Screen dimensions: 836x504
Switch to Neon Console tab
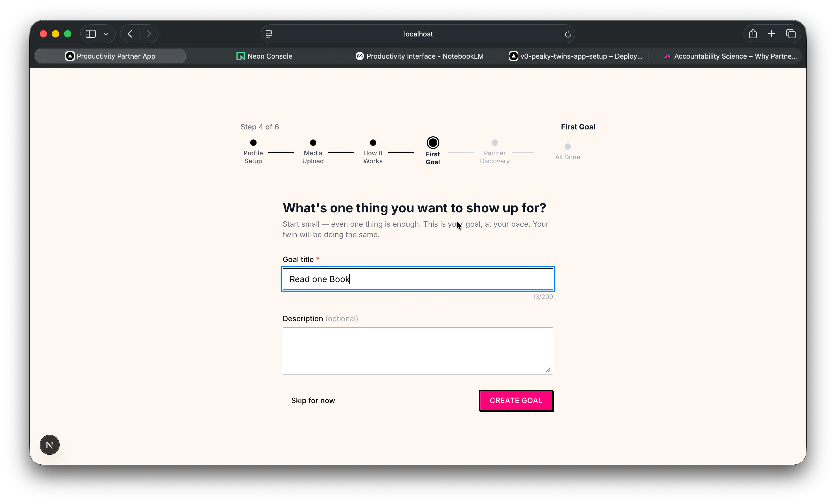pos(264,56)
